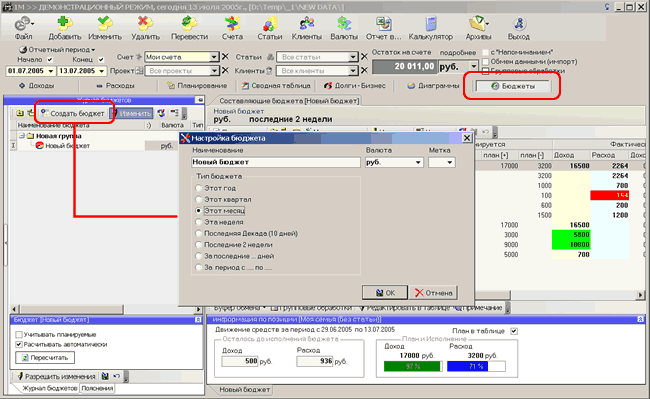Click the Новый бюджет item icon in the tree
The height and width of the screenshot is (399, 650).
click(x=39, y=146)
